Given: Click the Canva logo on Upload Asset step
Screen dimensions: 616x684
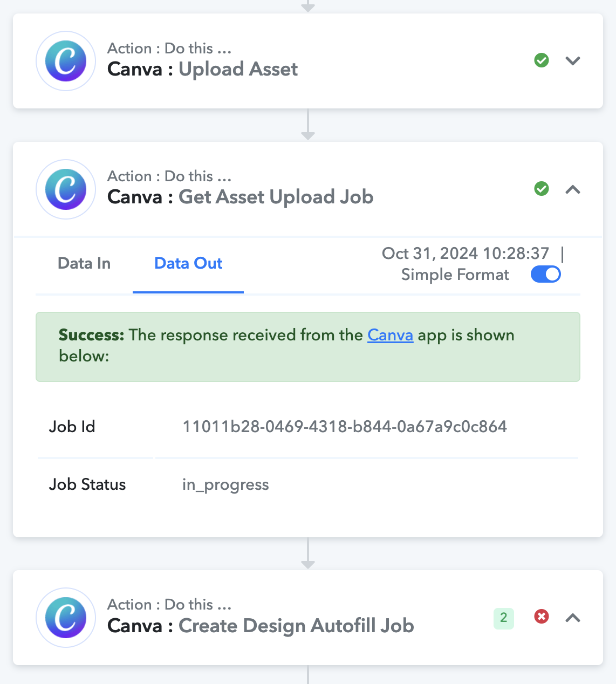Looking at the screenshot, I should [66, 61].
